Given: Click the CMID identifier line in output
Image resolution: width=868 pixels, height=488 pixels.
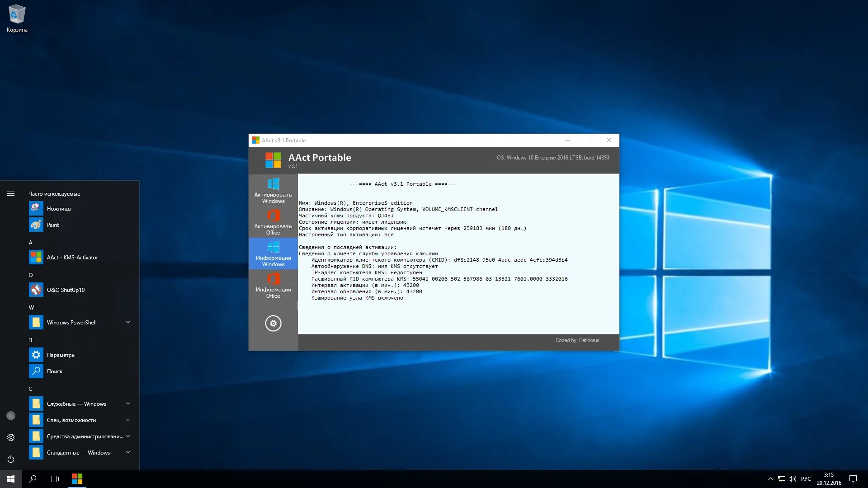Looking at the screenshot, I should [439, 260].
